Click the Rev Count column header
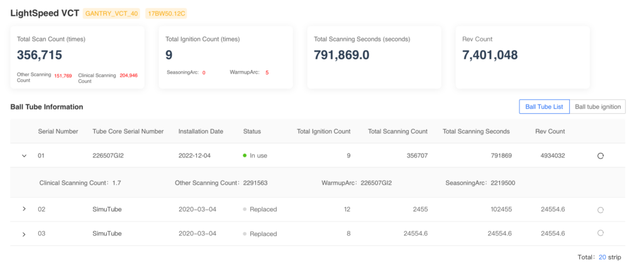 [x=550, y=132]
